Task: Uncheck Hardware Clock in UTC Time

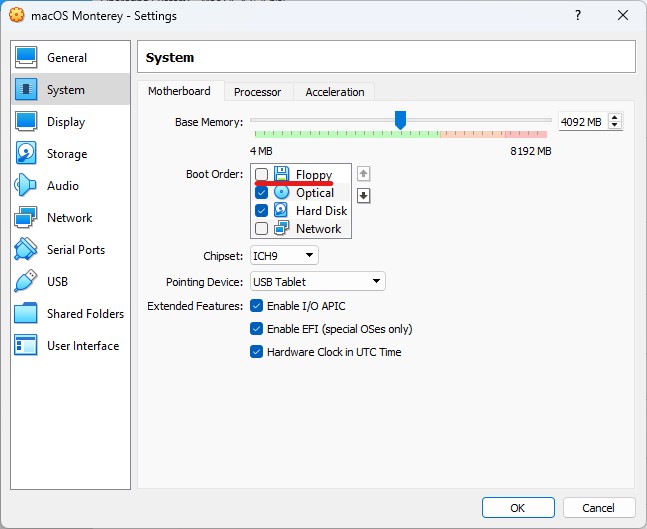Action: tap(257, 352)
